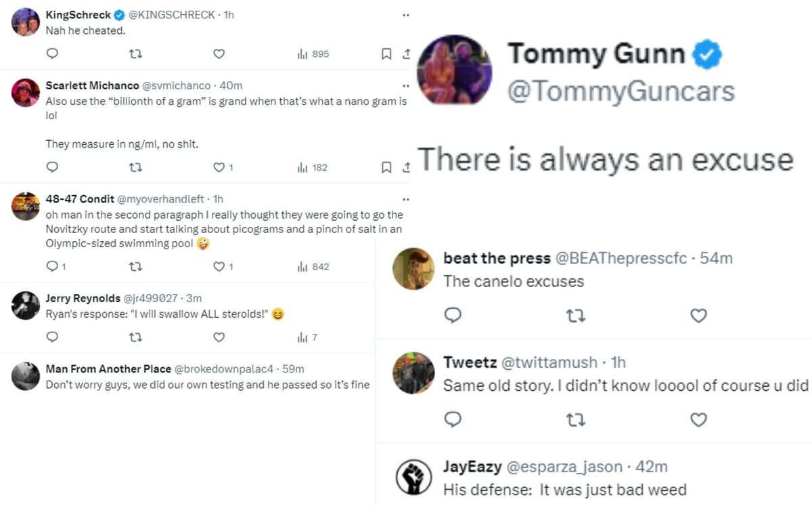The height and width of the screenshot is (508, 812).
Task: Reply to JayEazy's "bad weed" tweet
Action: click(x=453, y=505)
